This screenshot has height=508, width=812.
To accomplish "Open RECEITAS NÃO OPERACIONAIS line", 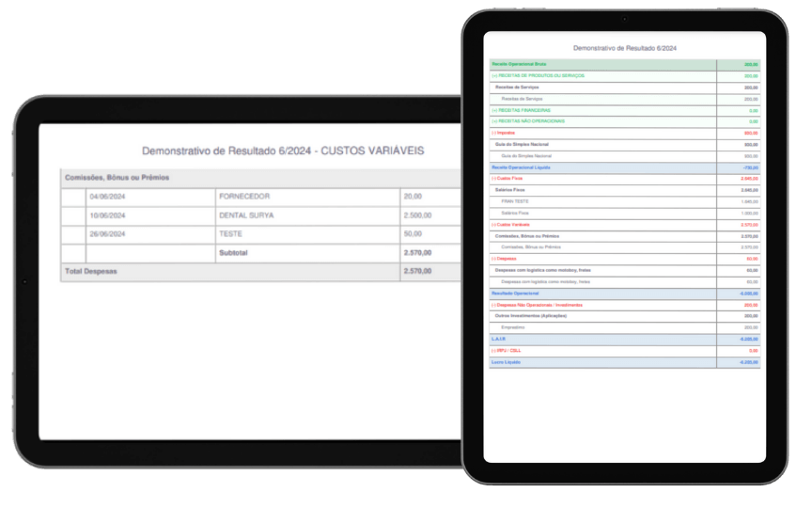I will [x=531, y=121].
